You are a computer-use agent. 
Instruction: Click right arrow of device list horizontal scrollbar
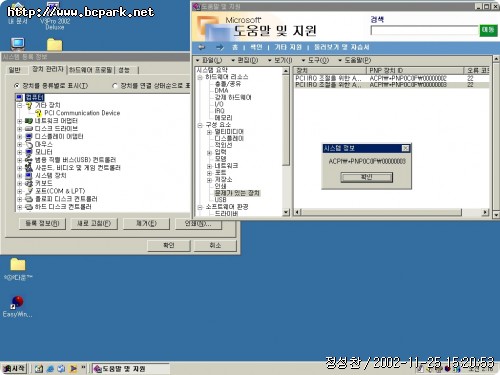point(486,212)
